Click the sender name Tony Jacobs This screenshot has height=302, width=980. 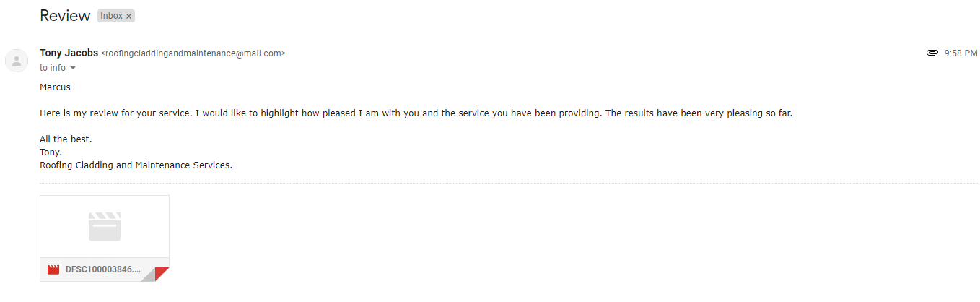(x=69, y=53)
